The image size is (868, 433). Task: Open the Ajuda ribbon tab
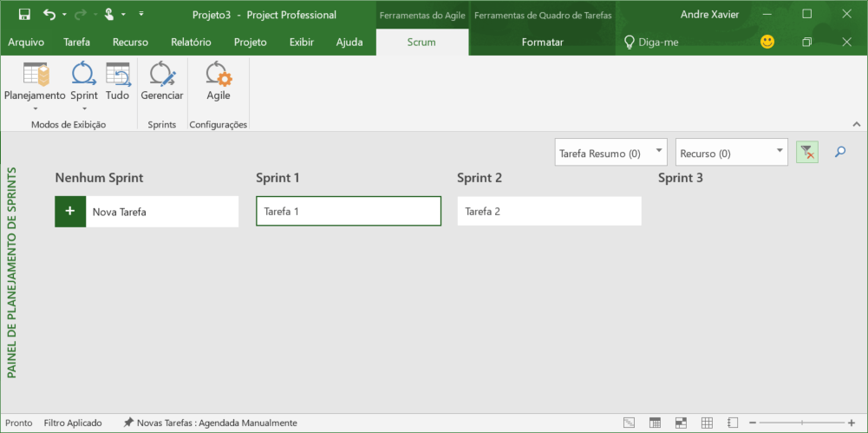click(349, 42)
